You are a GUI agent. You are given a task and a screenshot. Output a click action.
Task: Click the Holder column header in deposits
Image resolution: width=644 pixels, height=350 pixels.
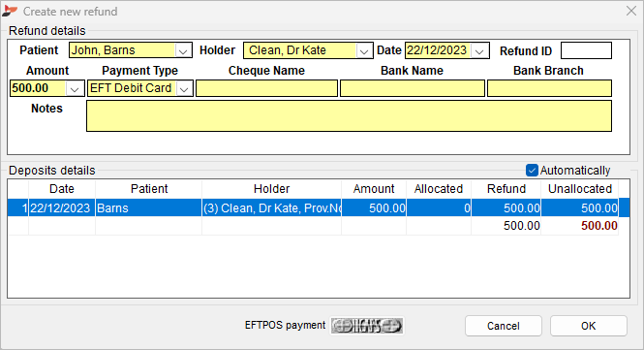271,189
